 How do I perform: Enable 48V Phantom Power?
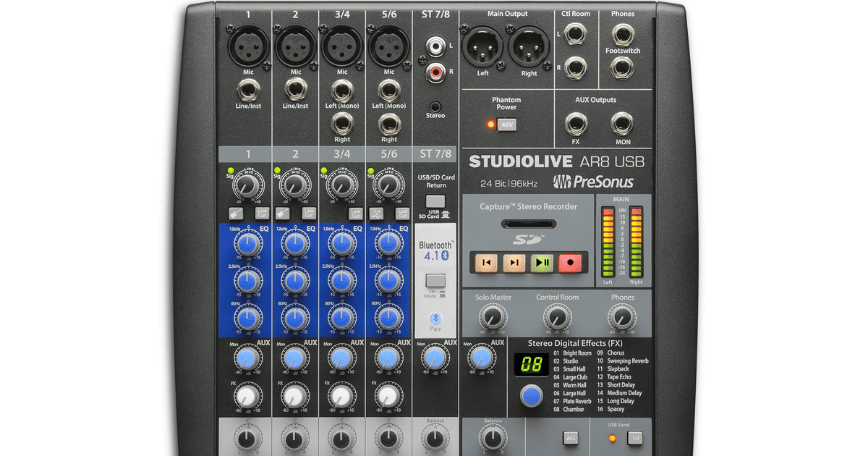[x=507, y=124]
